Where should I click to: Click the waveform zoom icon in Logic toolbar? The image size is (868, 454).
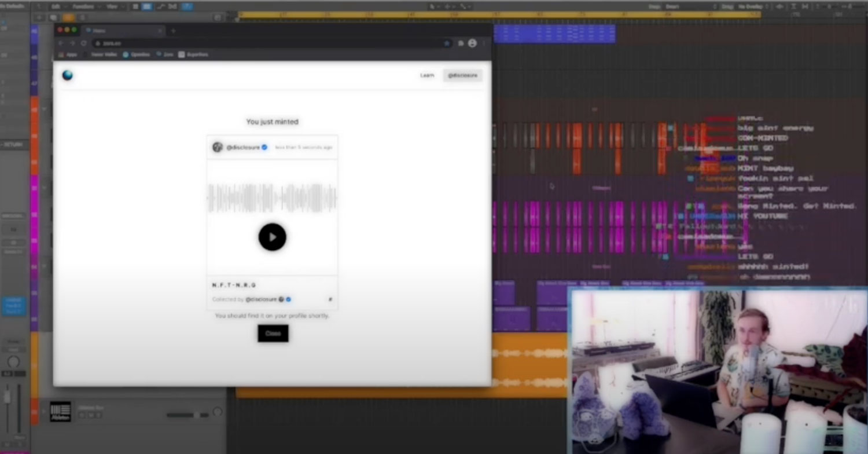[780, 6]
